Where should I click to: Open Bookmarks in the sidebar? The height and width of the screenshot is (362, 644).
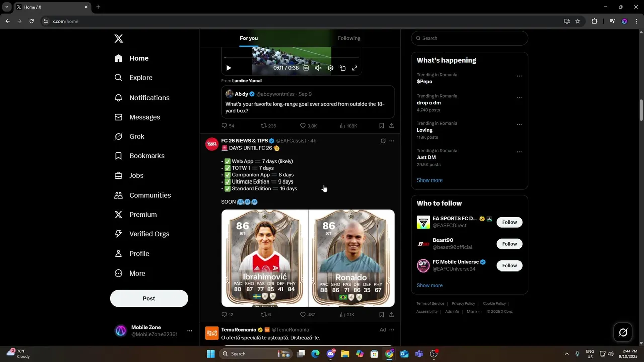pyautogui.click(x=140, y=156)
